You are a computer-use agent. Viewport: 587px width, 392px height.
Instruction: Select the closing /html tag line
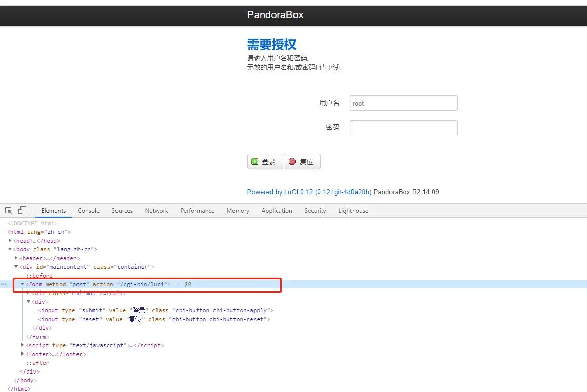click(x=18, y=388)
